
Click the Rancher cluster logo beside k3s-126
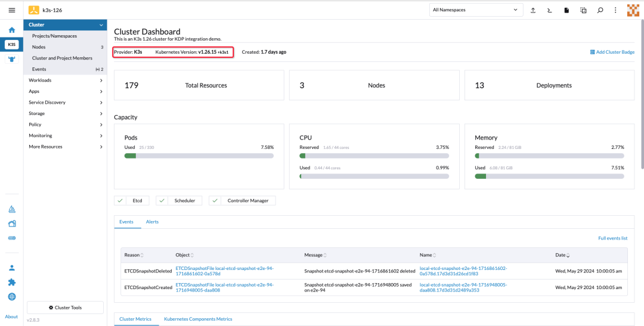[x=33, y=10]
